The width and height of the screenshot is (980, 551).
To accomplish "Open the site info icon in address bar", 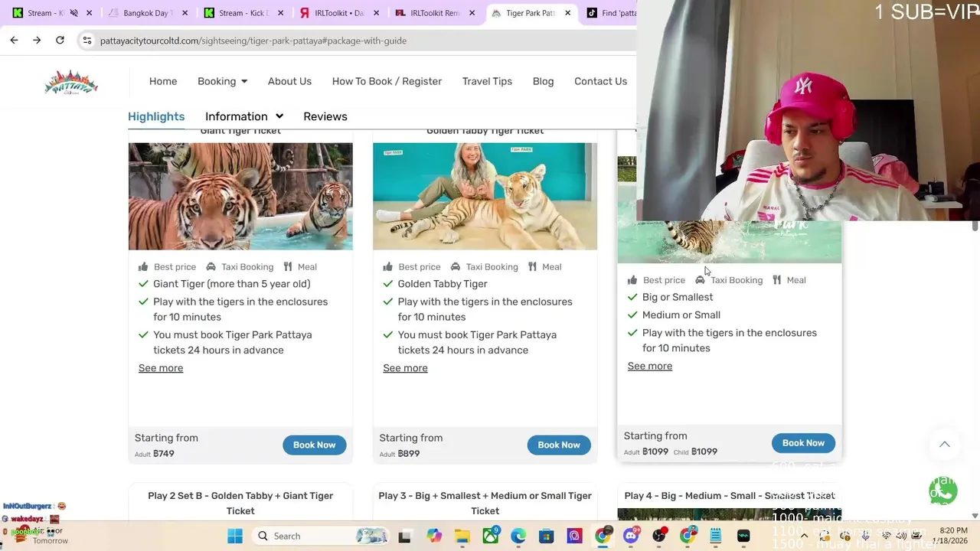I will (87, 41).
